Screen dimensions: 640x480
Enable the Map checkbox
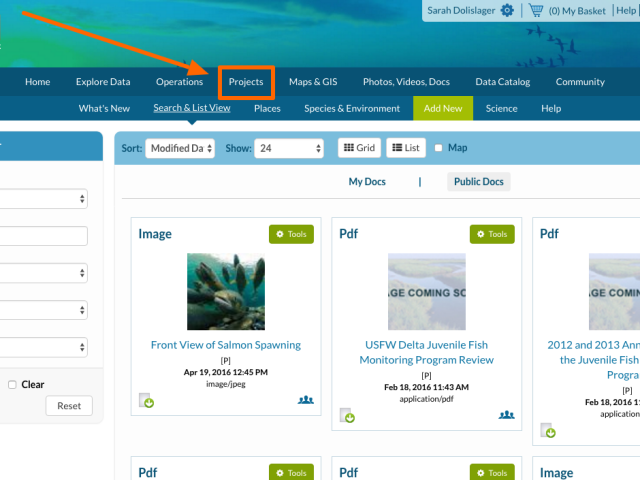click(438, 148)
